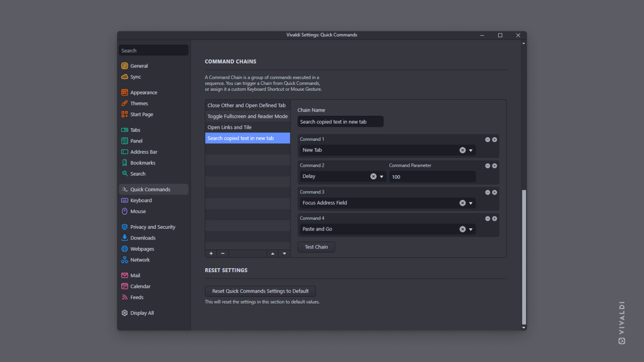This screenshot has height=362, width=644.
Task: Remove the selected chain with the minus button
Action: coord(223,253)
